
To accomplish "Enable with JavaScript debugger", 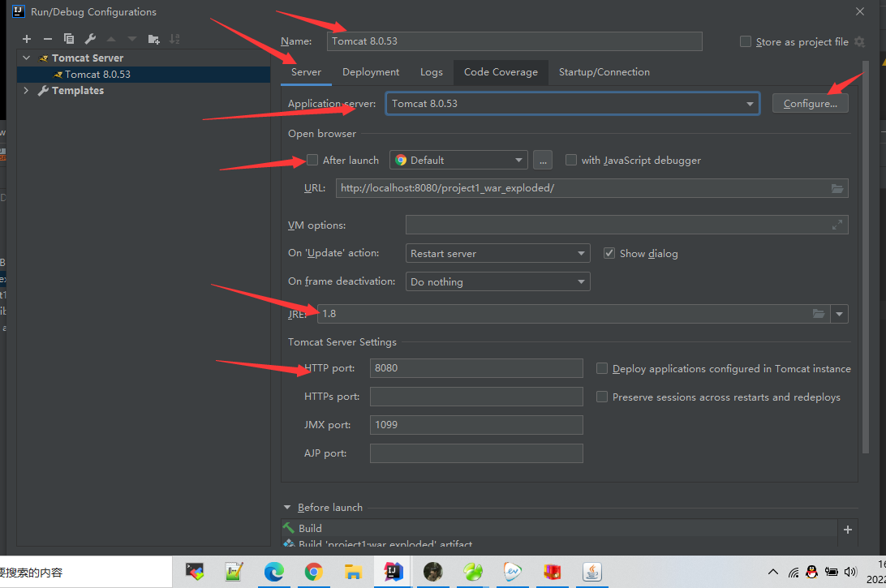I will (x=570, y=160).
